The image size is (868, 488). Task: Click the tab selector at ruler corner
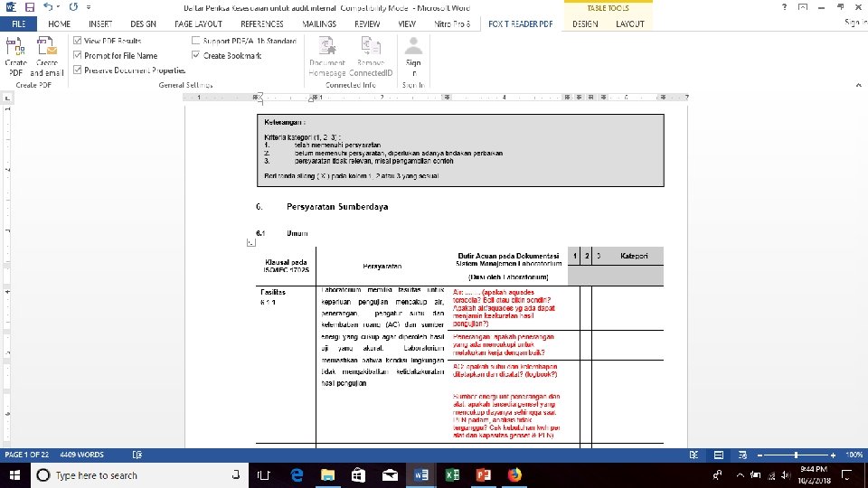click(7, 98)
